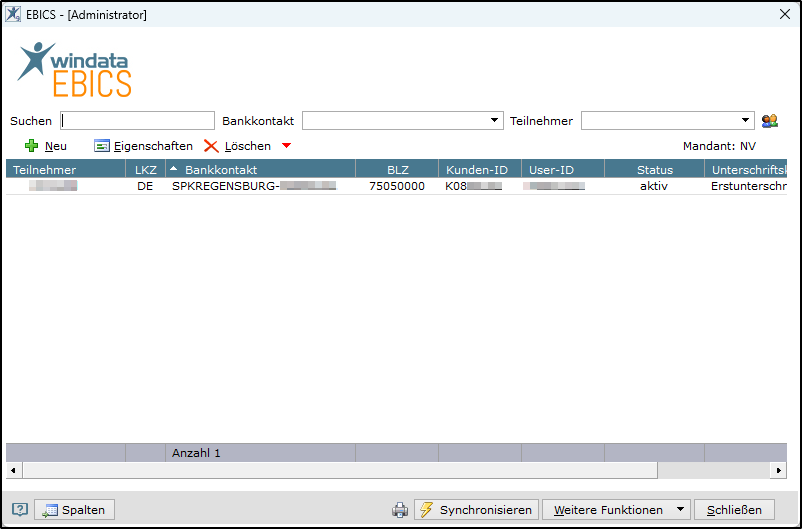This screenshot has height=529, width=802.
Task: Click into the Suchen search field
Action: tap(137, 121)
